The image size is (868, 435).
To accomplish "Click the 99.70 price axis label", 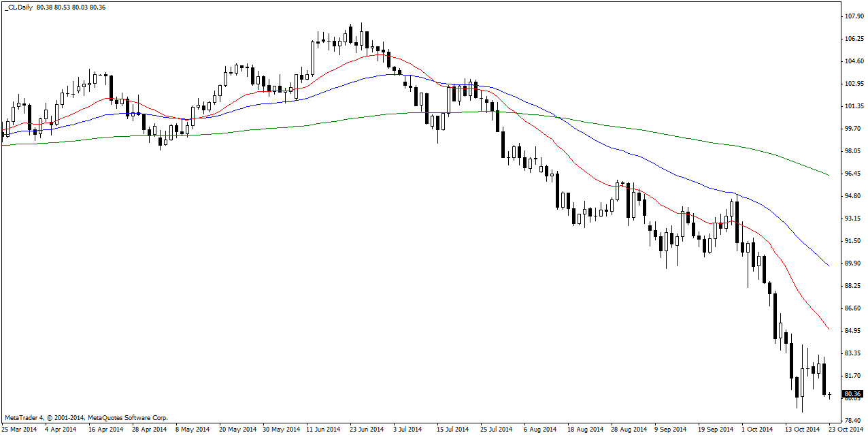I will tap(853, 129).
